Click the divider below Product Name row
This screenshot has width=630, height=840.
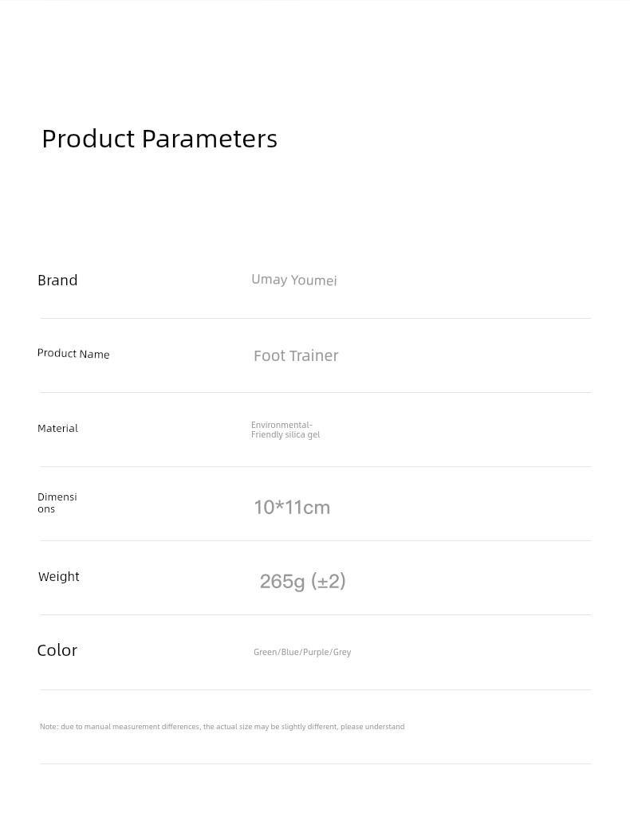coord(315,393)
